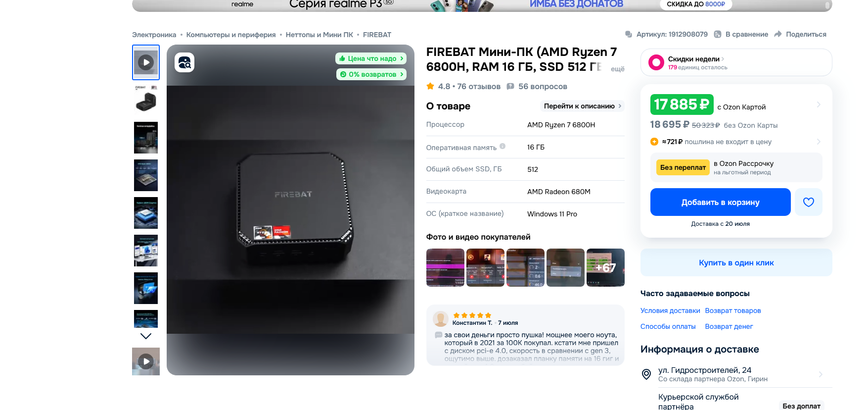868x410 pixels.
Task: Open Перейти к описанию link
Action: [583, 106]
